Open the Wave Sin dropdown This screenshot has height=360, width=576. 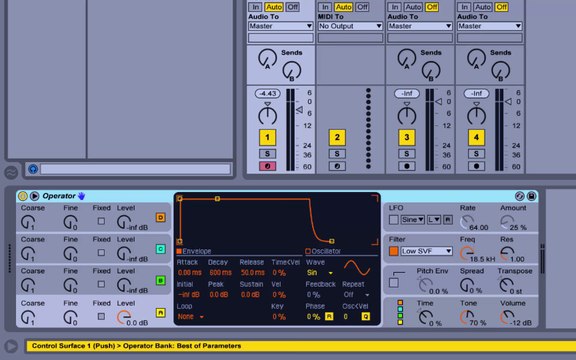tap(320, 273)
